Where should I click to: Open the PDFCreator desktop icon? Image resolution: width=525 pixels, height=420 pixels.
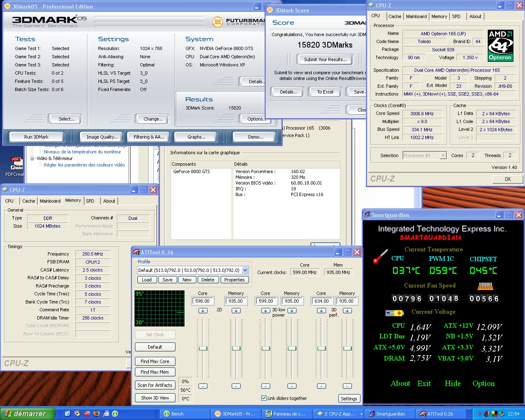pyautogui.click(x=16, y=166)
